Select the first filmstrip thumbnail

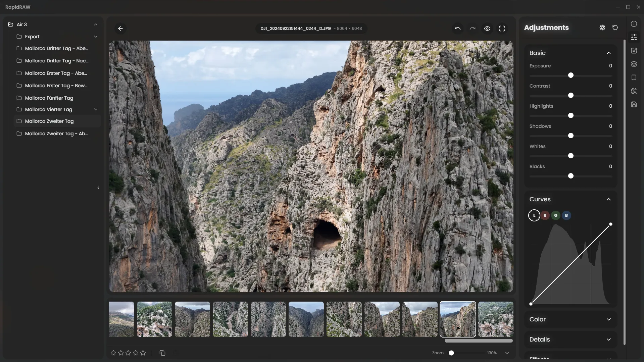pyautogui.click(x=121, y=319)
